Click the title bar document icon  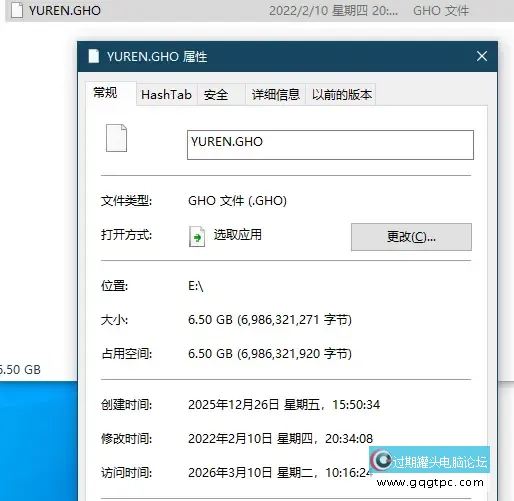[x=94, y=56]
